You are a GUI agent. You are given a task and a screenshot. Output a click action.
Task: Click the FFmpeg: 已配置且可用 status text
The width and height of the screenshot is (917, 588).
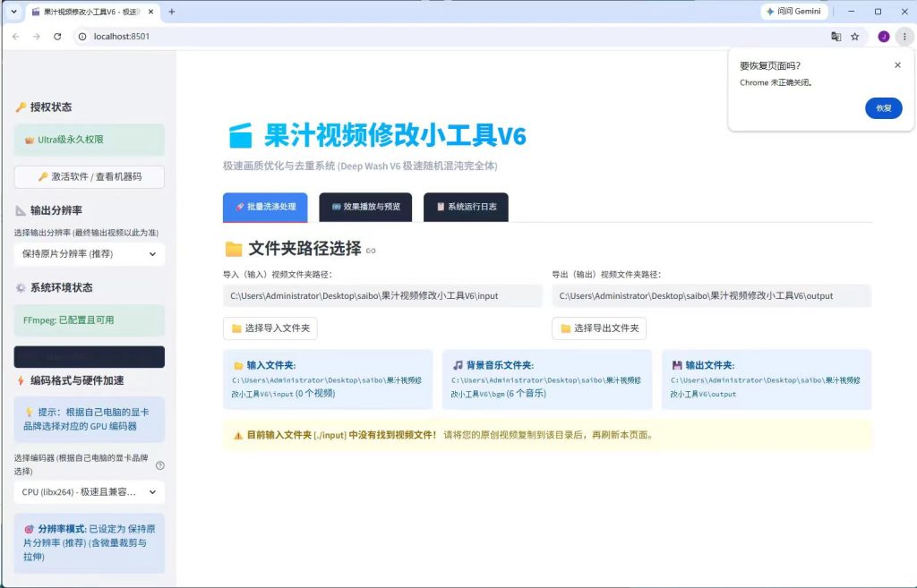[x=68, y=320]
